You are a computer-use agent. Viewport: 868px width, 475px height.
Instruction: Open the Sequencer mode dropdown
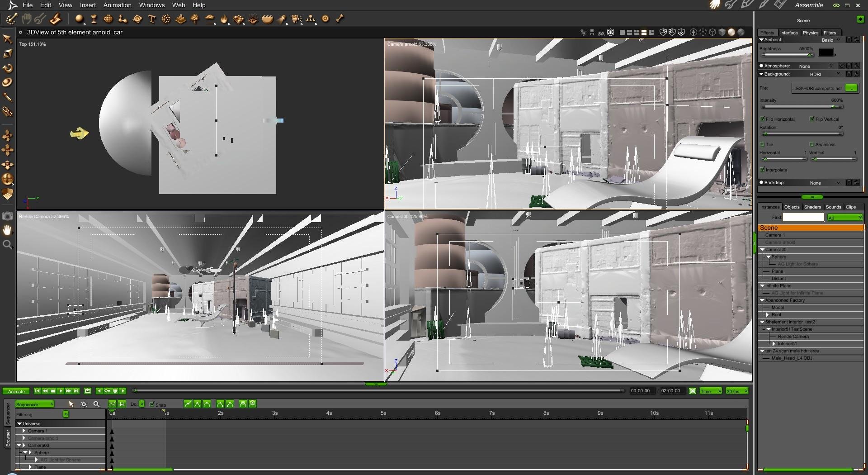click(x=35, y=404)
